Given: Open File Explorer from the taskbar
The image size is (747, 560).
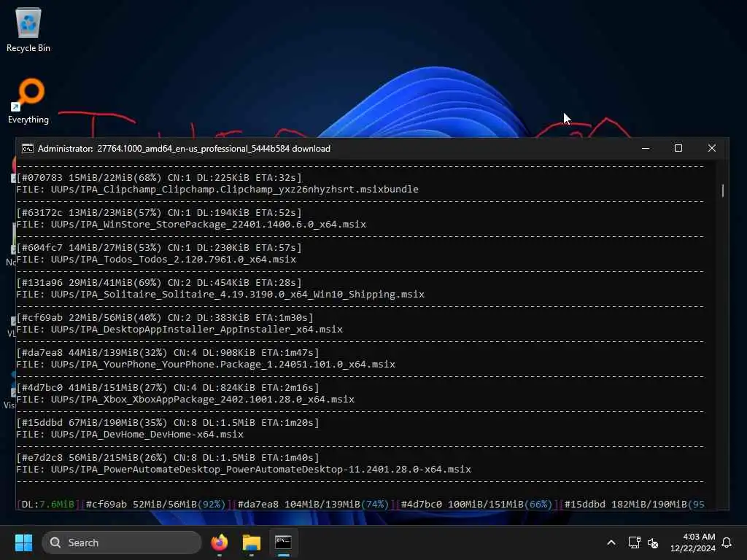Looking at the screenshot, I should click(251, 542).
